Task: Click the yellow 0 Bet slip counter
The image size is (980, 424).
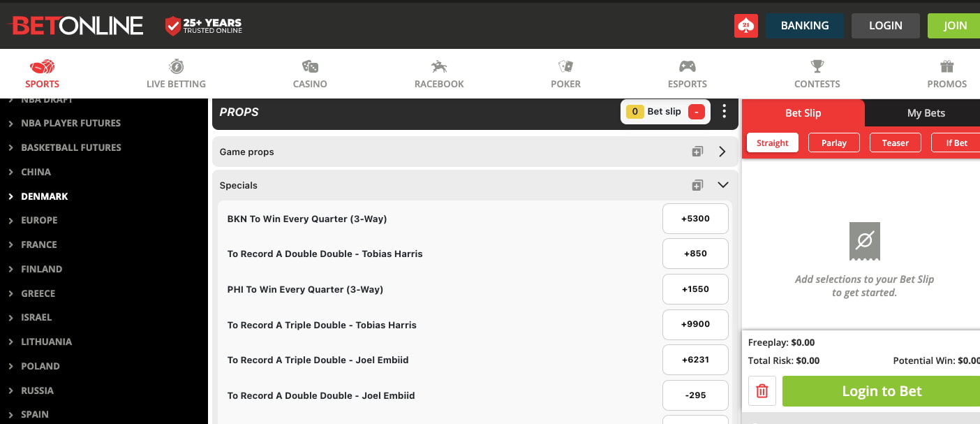Action: pyautogui.click(x=634, y=112)
